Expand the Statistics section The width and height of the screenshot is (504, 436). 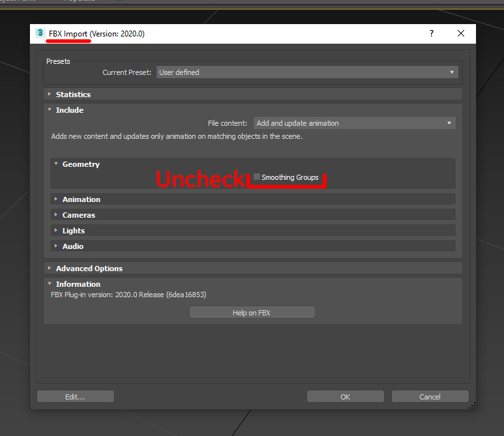[x=252, y=94]
